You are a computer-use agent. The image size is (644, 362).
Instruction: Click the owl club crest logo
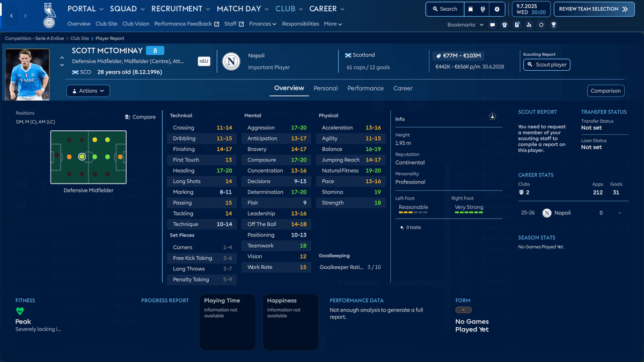[49, 16]
